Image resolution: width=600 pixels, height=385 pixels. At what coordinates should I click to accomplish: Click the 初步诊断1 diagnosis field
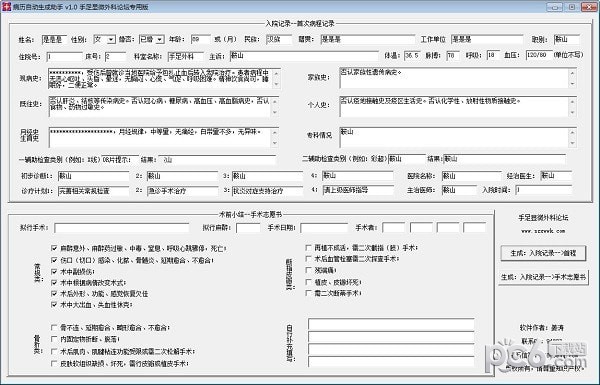94,176
